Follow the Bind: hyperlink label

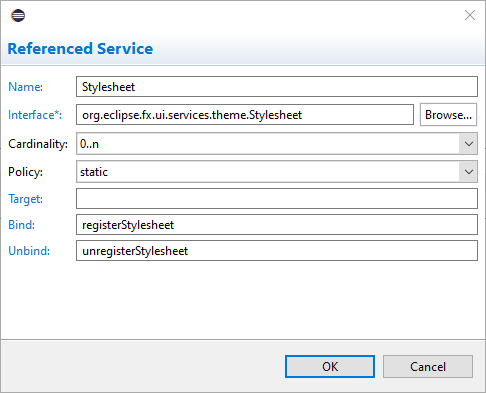[22, 225]
